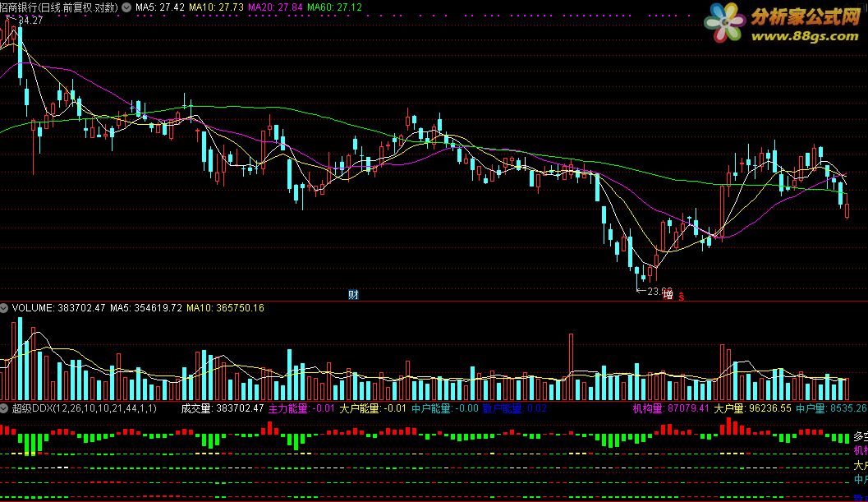This screenshot has width=868, height=502.
Task: Click the 34.27 highest price label
Action: 30,20
